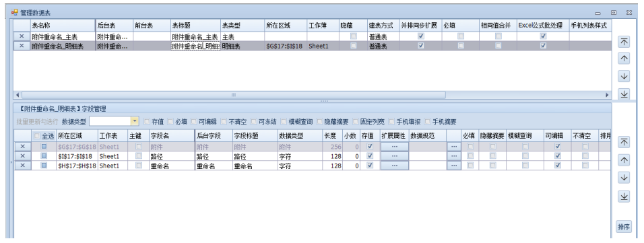The image size is (644, 243).
Task: Move selected table to top of table list
Action: tap(624, 42)
